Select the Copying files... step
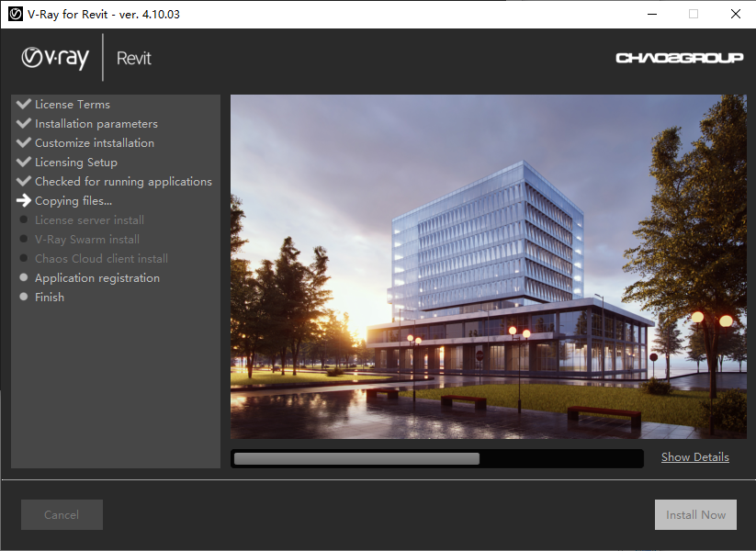Image resolution: width=756 pixels, height=551 pixels. (73, 201)
